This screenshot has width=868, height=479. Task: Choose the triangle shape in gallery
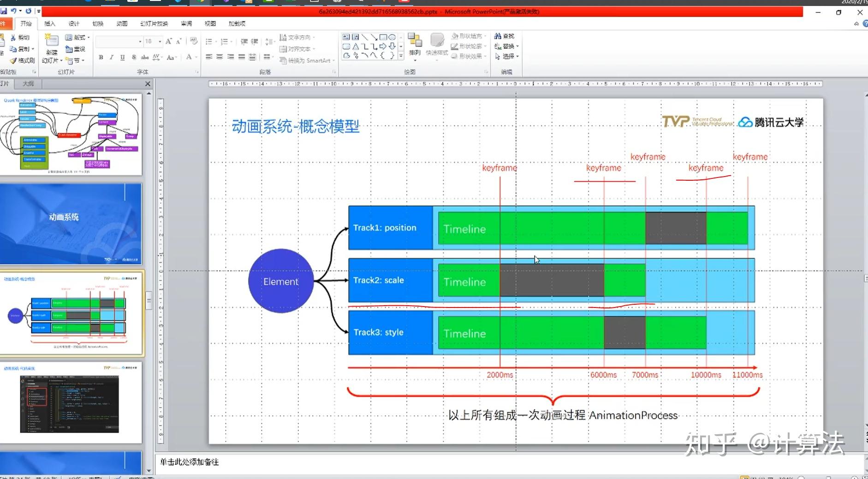[x=356, y=46]
